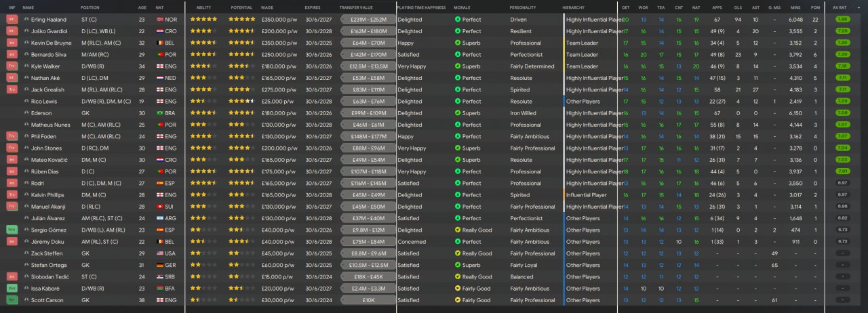Click the £350,000 p/w wage for De Bruyne

tap(279, 43)
